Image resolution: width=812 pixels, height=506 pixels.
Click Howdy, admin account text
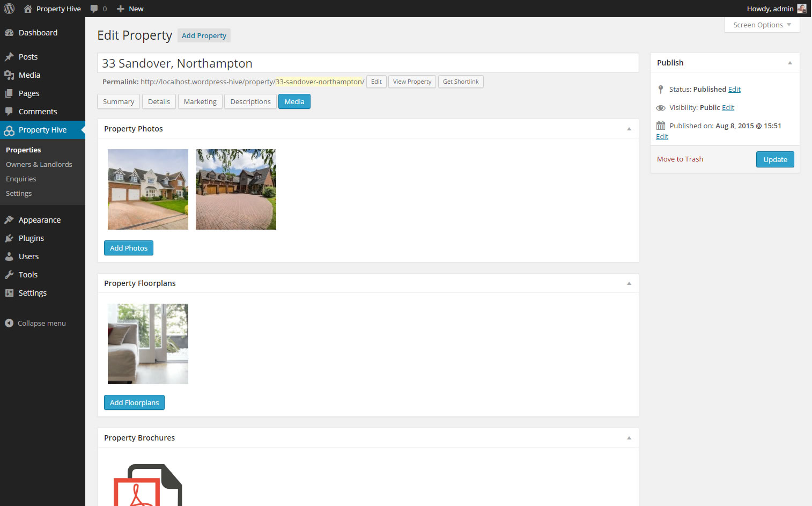pyautogui.click(x=770, y=9)
